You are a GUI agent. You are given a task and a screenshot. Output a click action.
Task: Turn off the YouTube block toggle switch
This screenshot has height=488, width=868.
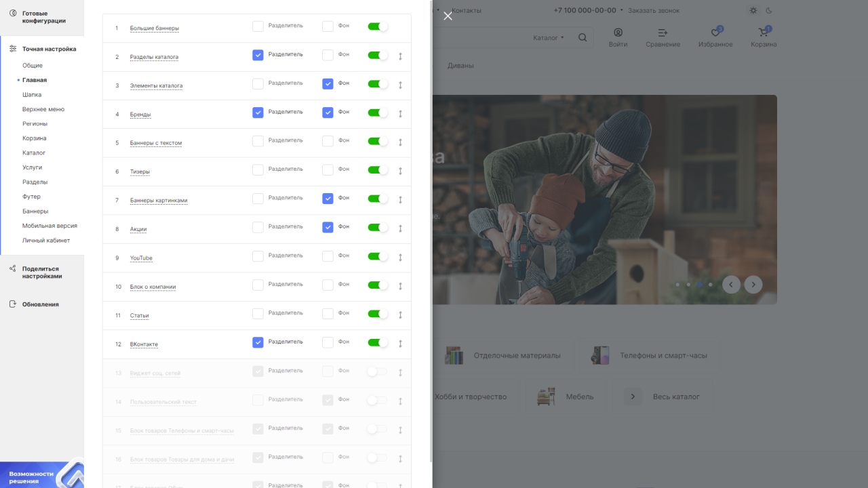tap(378, 256)
